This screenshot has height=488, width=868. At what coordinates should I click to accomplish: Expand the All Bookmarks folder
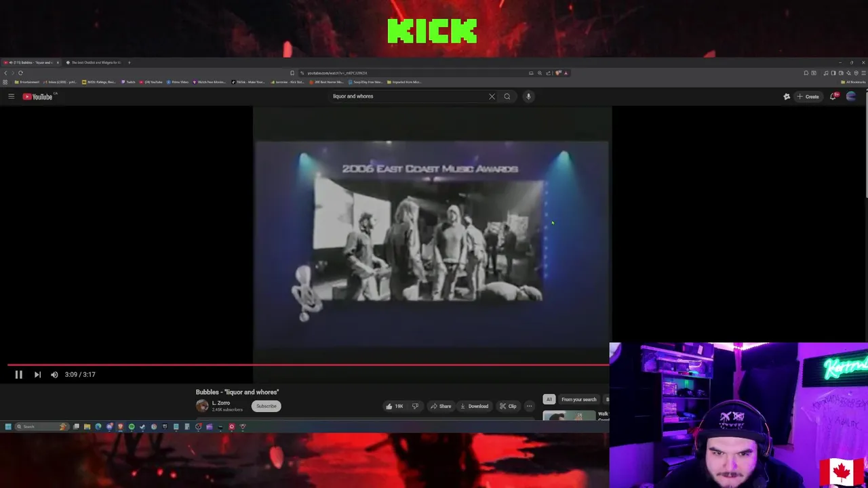tap(853, 82)
